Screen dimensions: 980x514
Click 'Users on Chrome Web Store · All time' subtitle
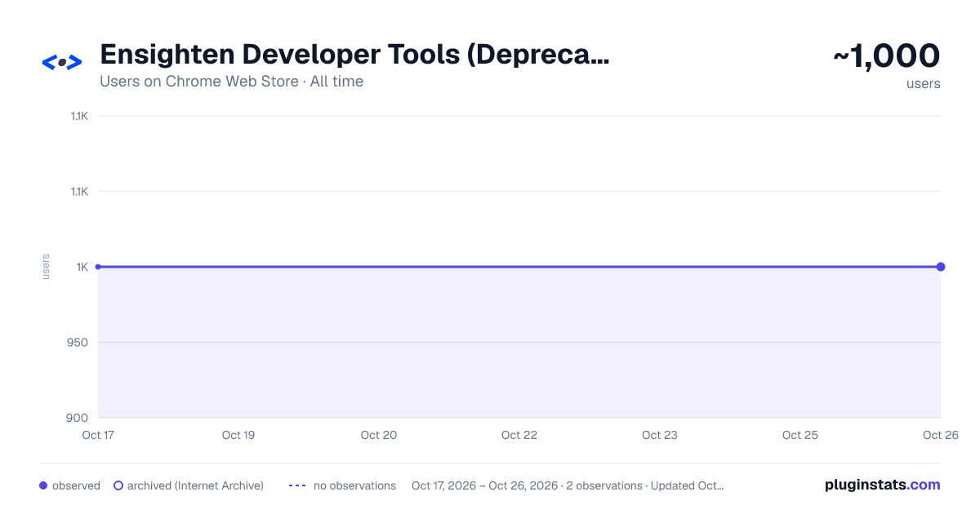tap(231, 82)
